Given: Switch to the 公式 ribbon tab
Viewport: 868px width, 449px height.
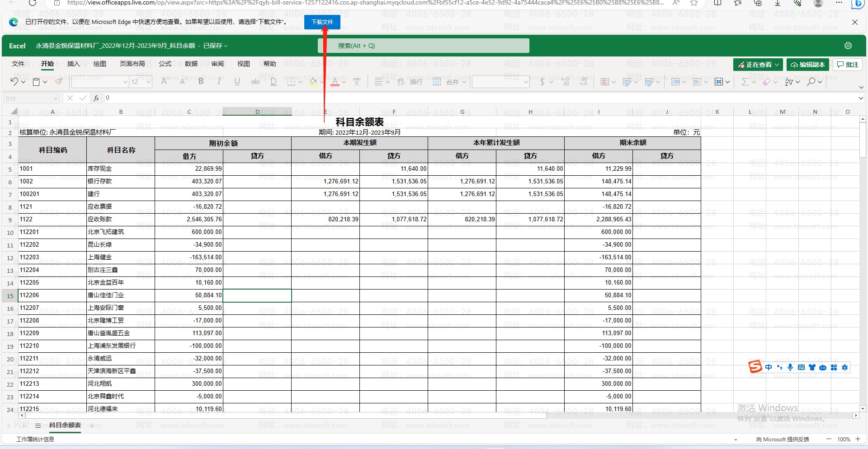Looking at the screenshot, I should (x=165, y=64).
